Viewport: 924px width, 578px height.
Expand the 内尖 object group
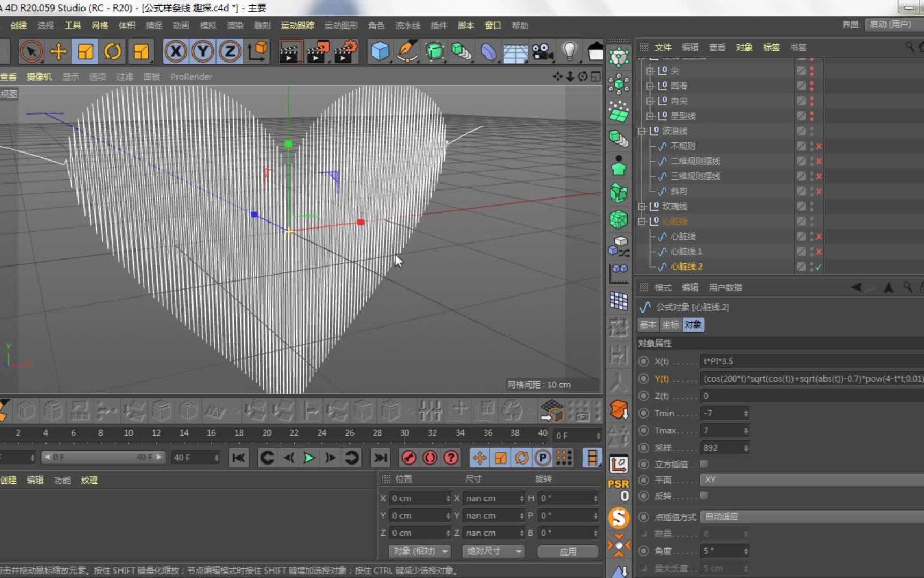pyautogui.click(x=650, y=101)
